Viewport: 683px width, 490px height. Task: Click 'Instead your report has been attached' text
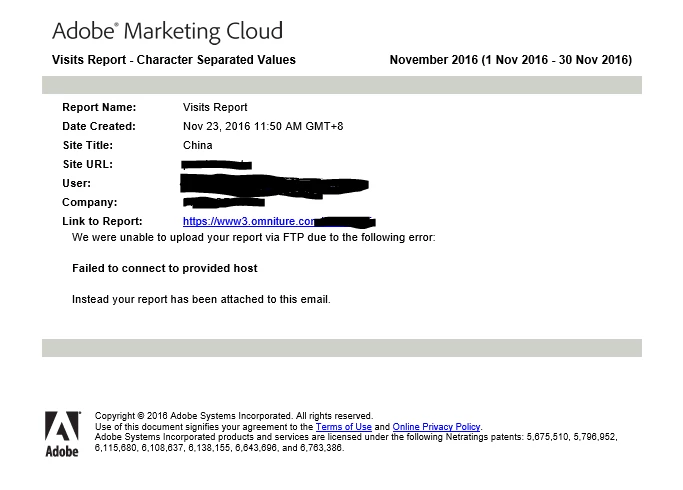pos(201,300)
